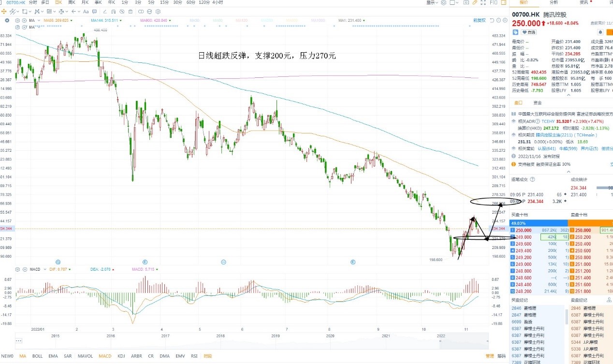The width and height of the screenshot is (613, 364).
Task: Hide drawings with the eye-slash icon
Action: pyautogui.click(x=122, y=12)
